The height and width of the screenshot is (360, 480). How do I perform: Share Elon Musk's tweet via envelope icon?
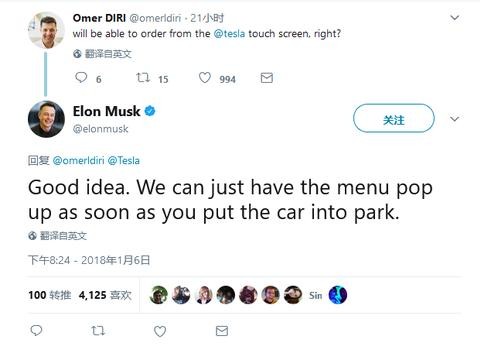pos(222,331)
